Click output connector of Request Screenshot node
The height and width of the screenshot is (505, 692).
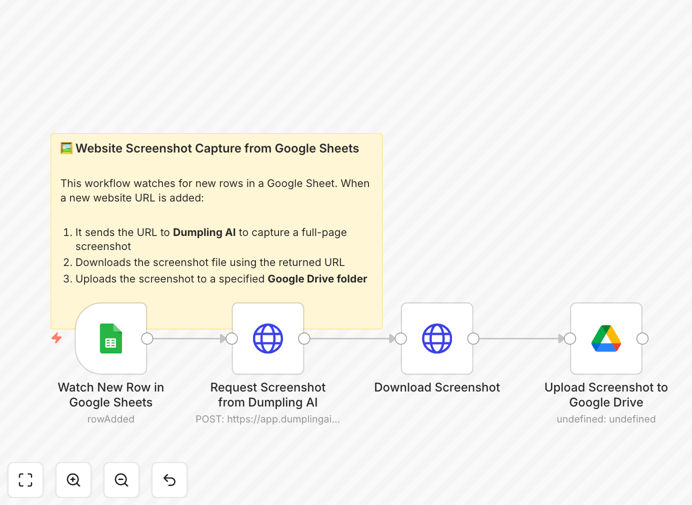pos(304,339)
